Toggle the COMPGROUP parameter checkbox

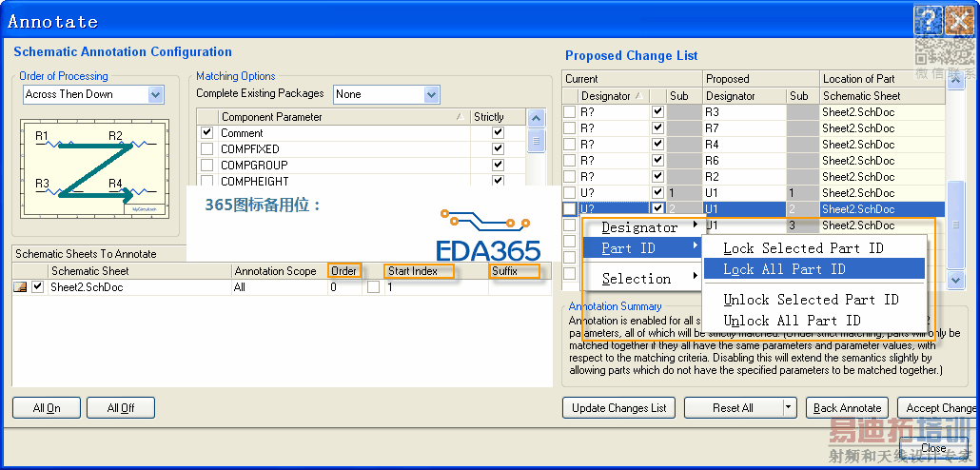point(207,166)
